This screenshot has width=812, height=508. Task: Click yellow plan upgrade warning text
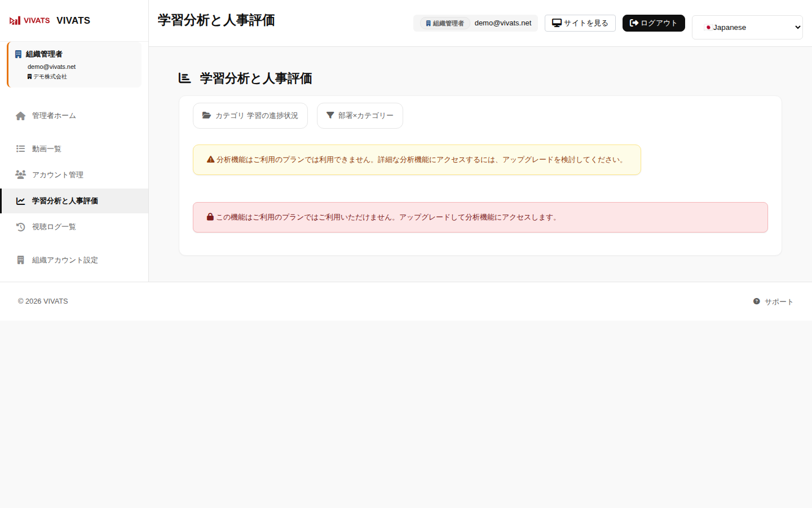tap(421, 160)
